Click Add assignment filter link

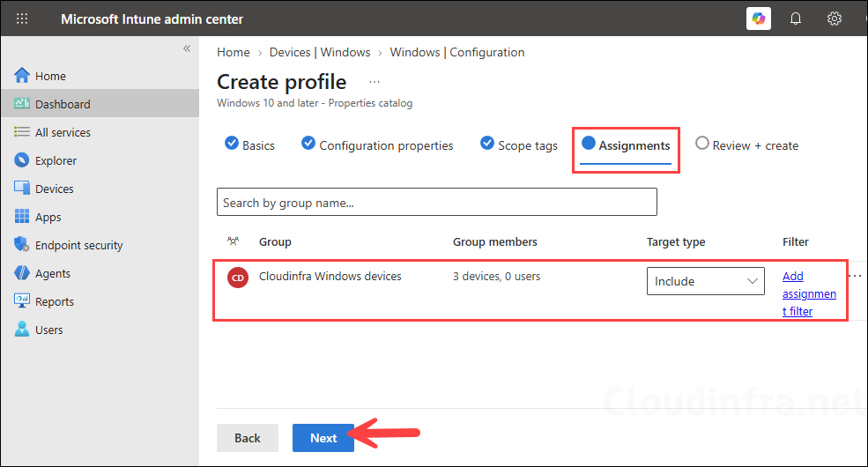point(809,293)
